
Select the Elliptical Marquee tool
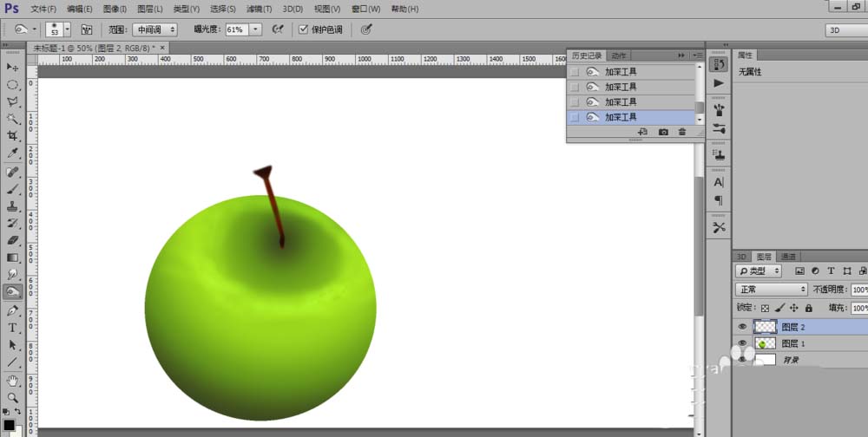(12, 85)
